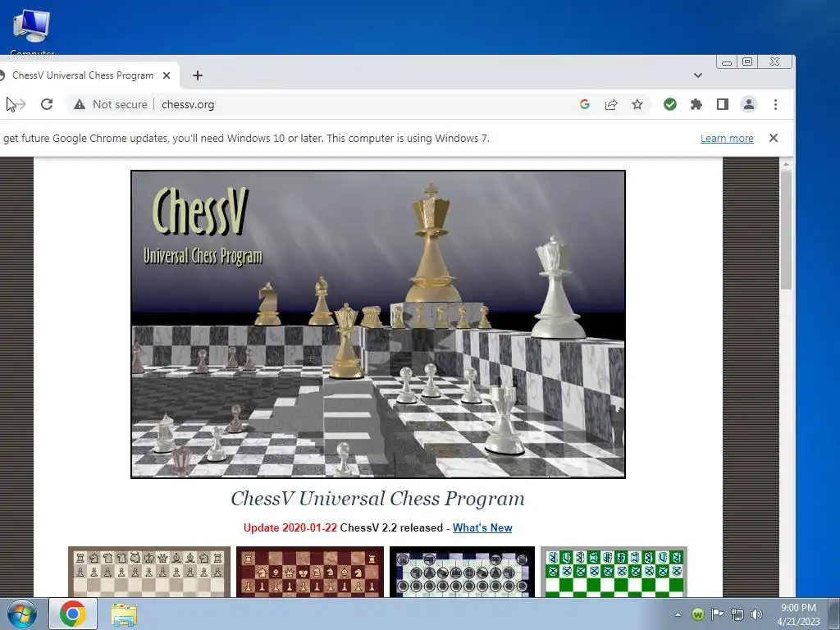Open File Explorer from the taskbar
The image size is (840, 630).
[124, 614]
